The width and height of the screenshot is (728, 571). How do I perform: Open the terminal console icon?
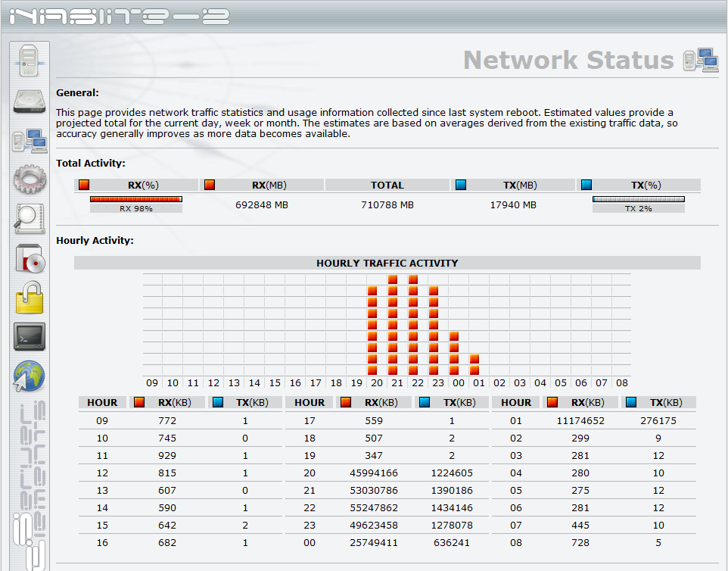tap(30, 337)
